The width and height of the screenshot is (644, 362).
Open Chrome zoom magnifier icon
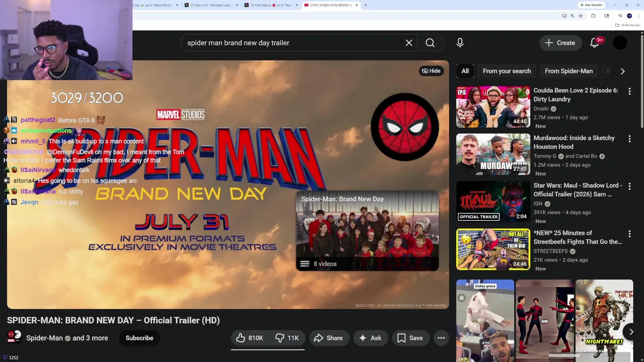pos(572,16)
